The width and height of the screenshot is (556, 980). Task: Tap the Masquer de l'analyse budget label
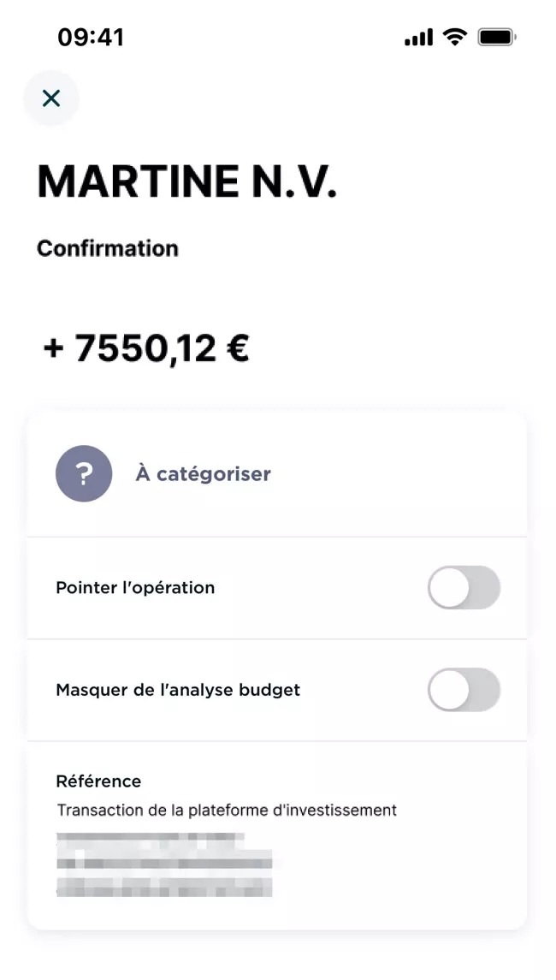pos(178,690)
